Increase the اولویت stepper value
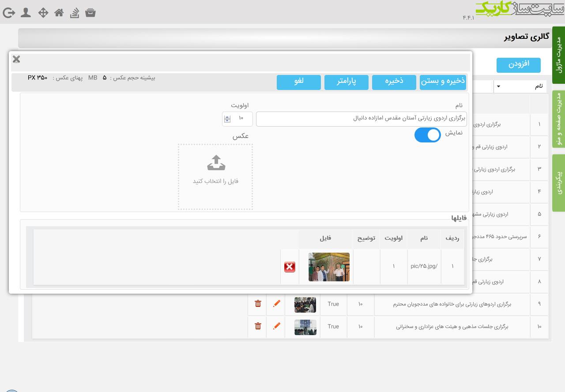565x392 pixels. point(227,117)
